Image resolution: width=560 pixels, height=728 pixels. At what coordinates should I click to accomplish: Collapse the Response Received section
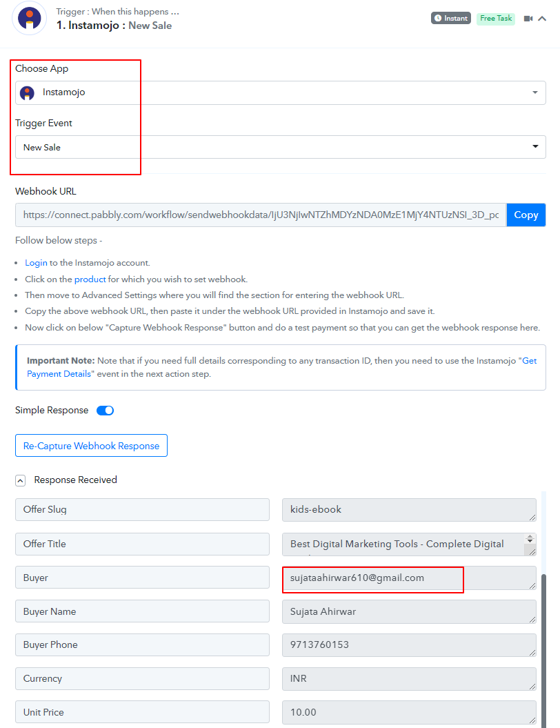click(21, 480)
